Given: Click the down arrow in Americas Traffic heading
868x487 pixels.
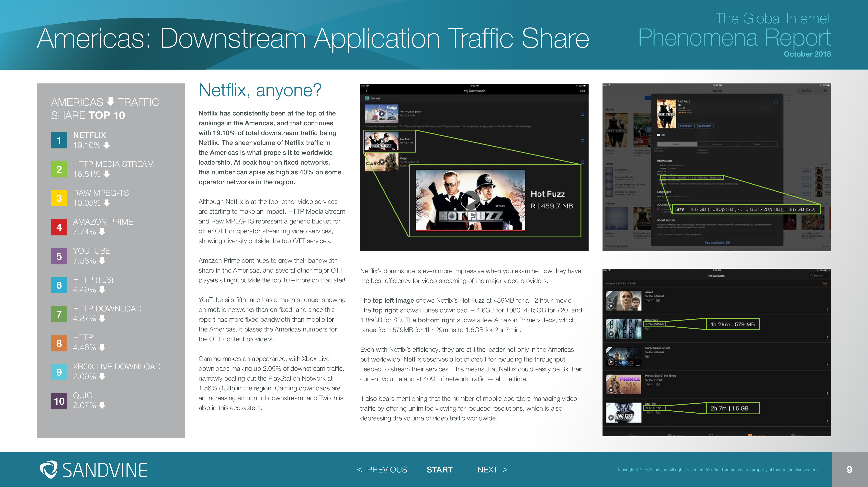Looking at the screenshot, I should [x=110, y=101].
